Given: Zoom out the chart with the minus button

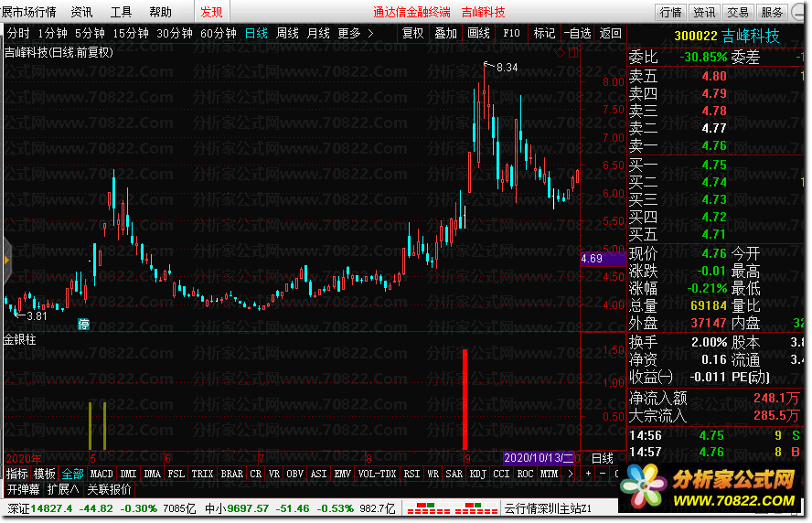Looking at the screenshot, I should [x=603, y=474].
